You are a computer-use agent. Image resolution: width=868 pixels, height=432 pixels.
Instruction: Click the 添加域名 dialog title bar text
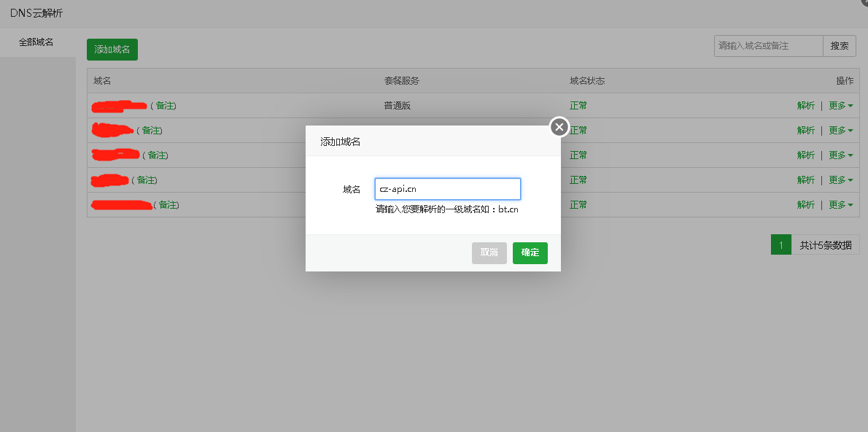341,142
